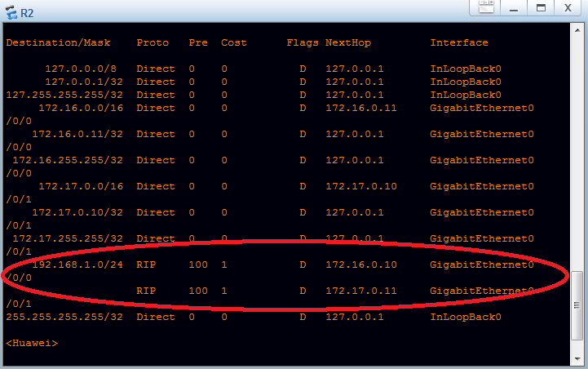Select destination 172.17.0.0/16
The width and height of the screenshot is (588, 369).
point(81,186)
